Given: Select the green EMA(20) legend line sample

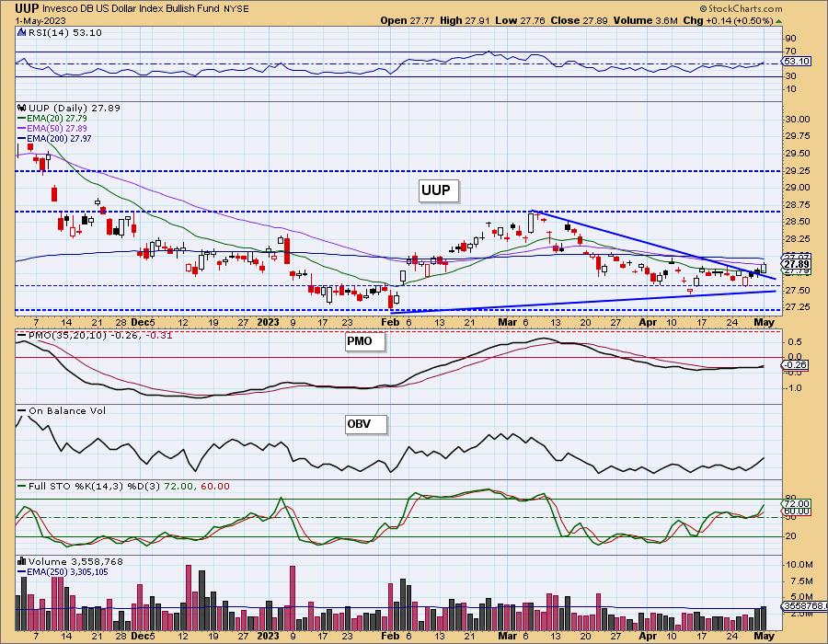Looking at the screenshot, I should (x=22, y=119).
